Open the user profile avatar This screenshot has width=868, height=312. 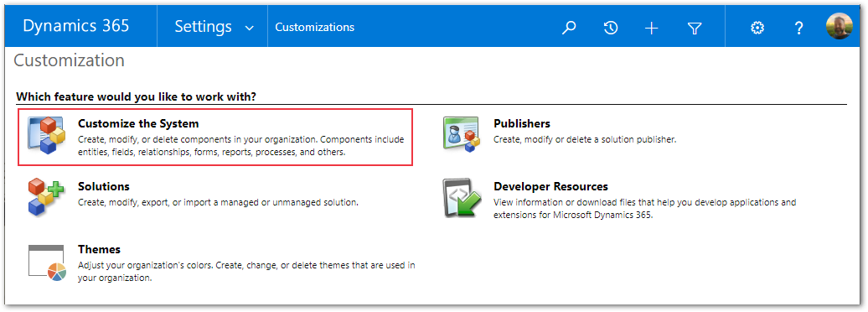(840, 26)
